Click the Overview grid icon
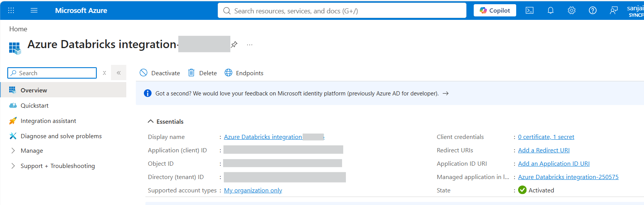This screenshot has width=644, height=205. pos(13,90)
